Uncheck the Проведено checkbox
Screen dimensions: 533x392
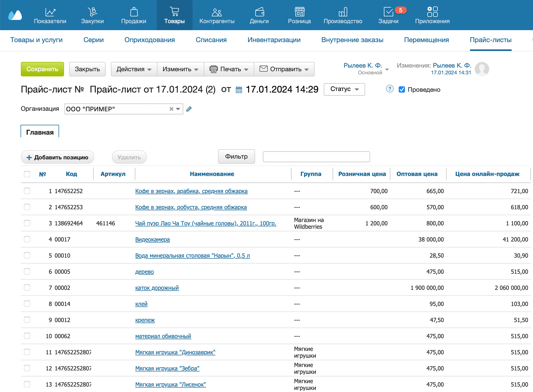(402, 90)
